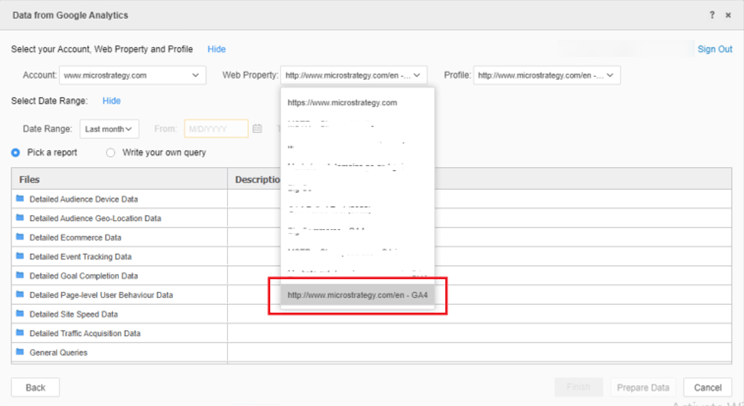Click the Sign Out link

tap(714, 49)
